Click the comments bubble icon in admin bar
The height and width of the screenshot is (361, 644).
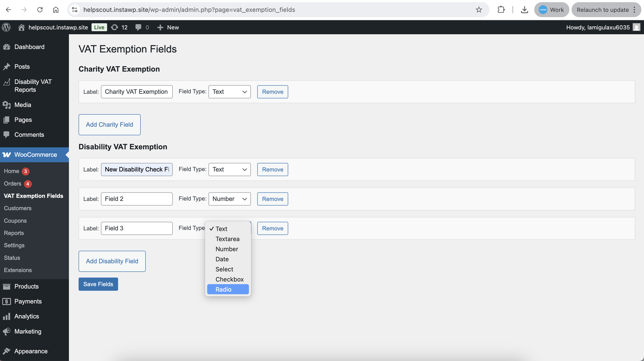[x=138, y=27]
